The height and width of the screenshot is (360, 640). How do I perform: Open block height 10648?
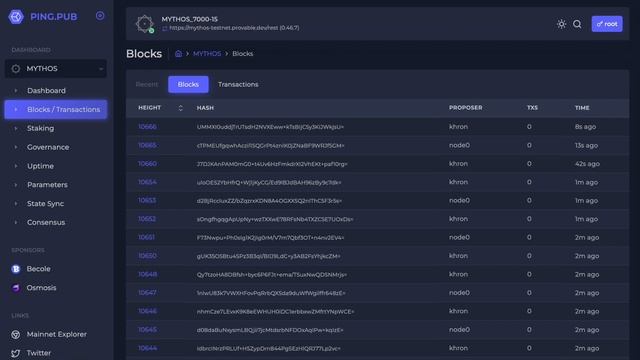[148, 274]
